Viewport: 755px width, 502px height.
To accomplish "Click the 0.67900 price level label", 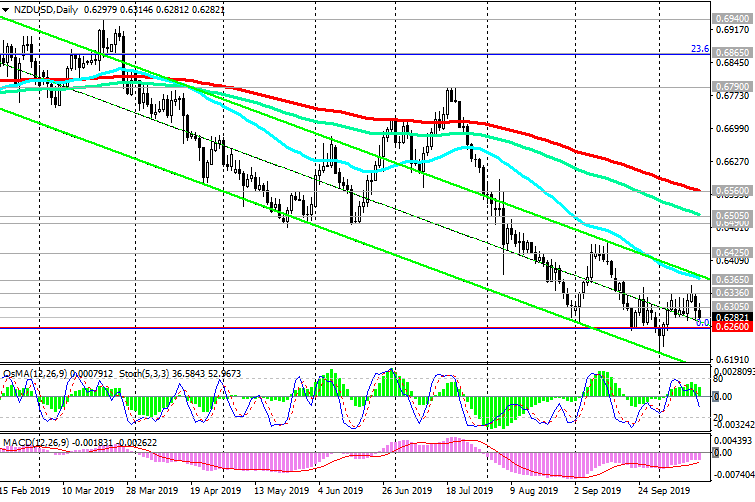I will click(x=732, y=87).
